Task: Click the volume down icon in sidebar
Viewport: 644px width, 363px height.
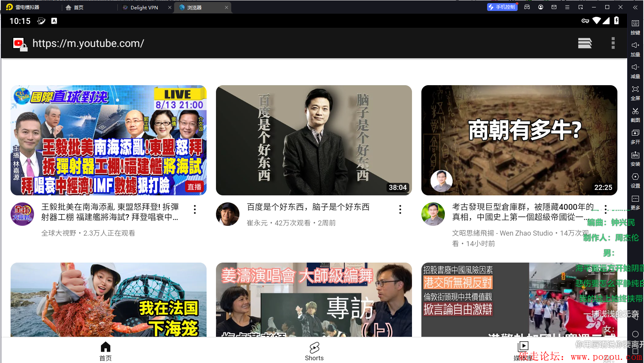Action: [x=635, y=67]
